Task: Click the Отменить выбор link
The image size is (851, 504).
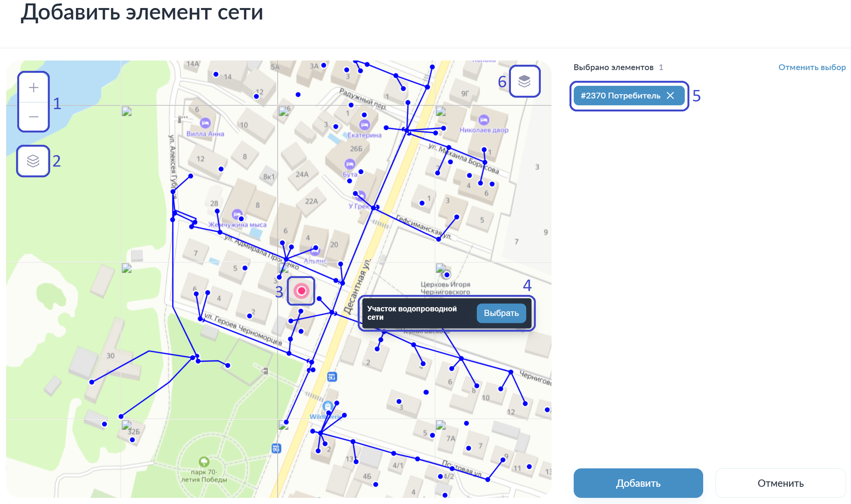Action: [812, 67]
